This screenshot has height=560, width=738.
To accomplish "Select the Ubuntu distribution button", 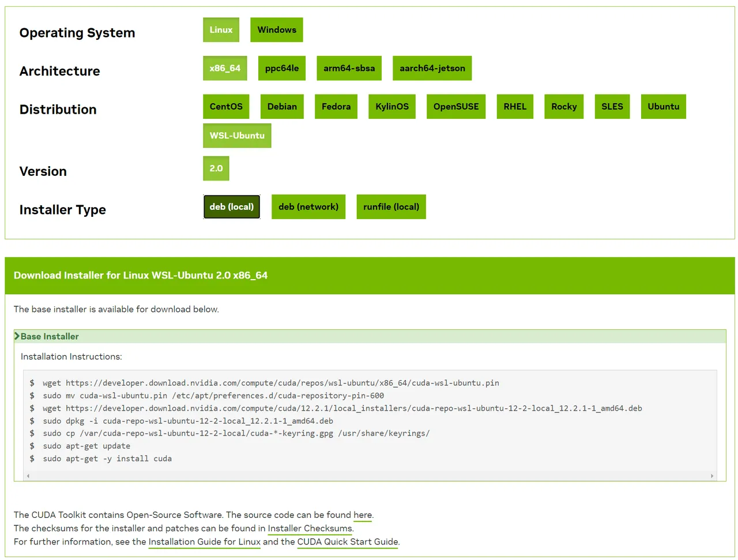I will pos(663,107).
